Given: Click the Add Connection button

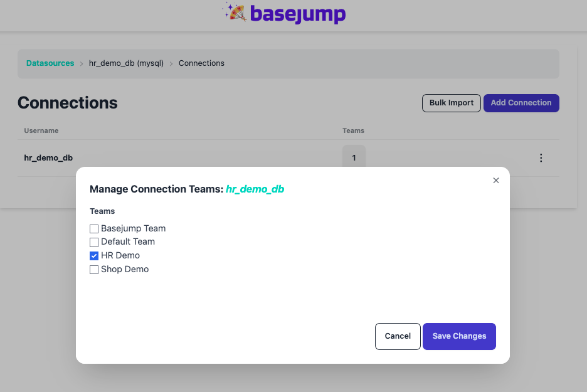Looking at the screenshot, I should tap(521, 103).
